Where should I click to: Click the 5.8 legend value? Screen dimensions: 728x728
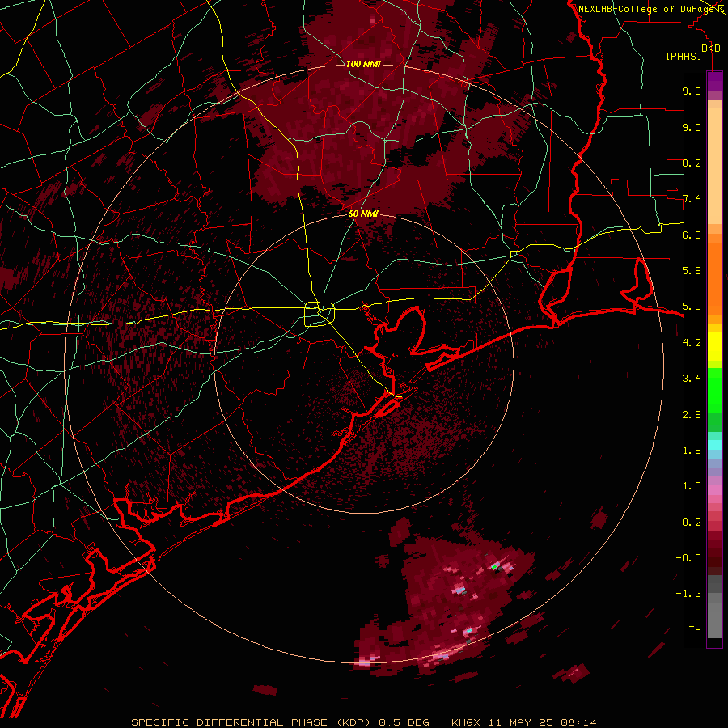point(692,271)
